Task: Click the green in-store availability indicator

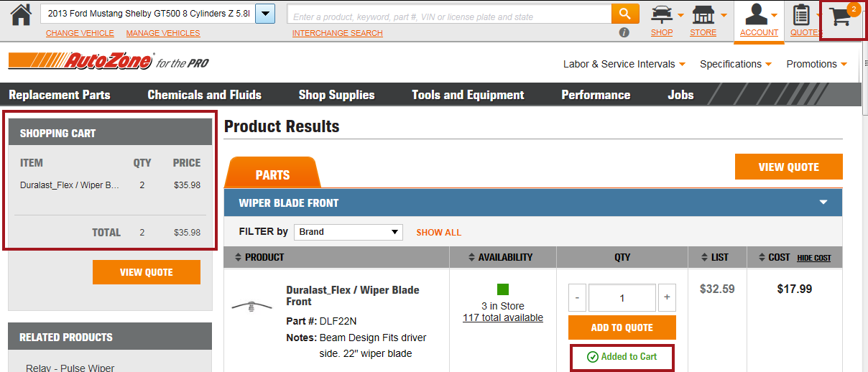Action: click(x=503, y=289)
